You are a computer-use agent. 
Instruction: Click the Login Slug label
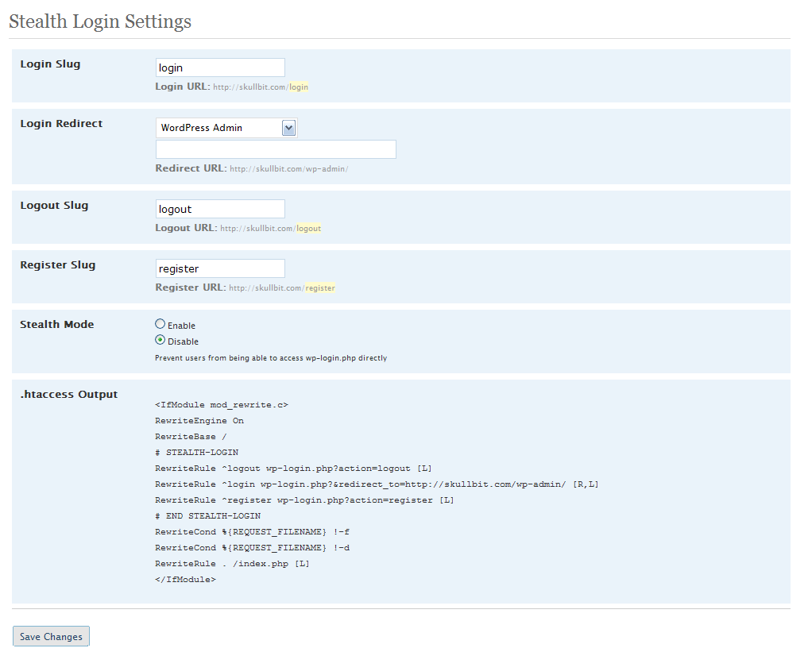tap(50, 64)
